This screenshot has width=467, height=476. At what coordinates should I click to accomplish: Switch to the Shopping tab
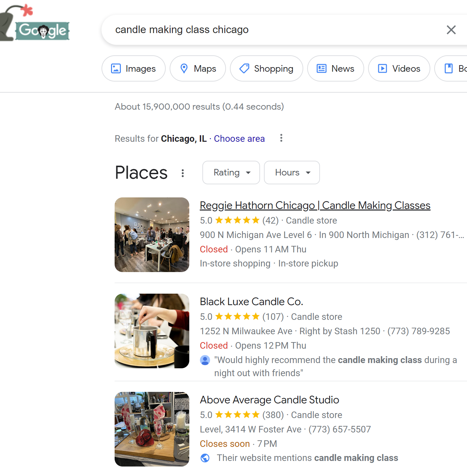267,68
